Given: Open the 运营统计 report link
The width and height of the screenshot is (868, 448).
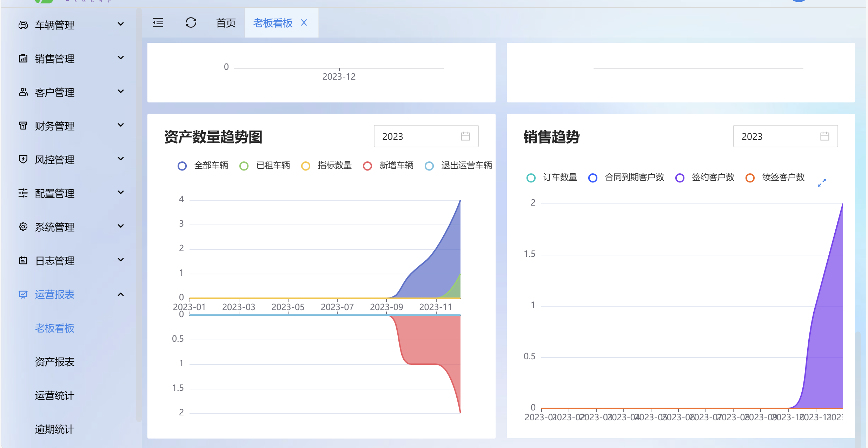Looking at the screenshot, I should click(x=55, y=395).
